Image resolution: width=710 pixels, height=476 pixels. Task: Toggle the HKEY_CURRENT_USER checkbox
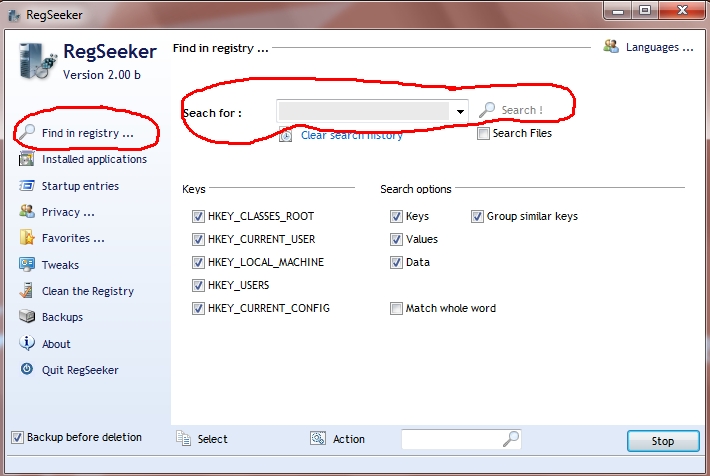[198, 239]
